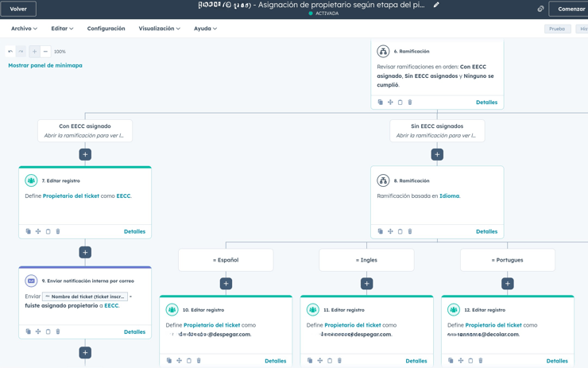Select the = Ingles branch
The height and width of the screenshot is (368, 588).
[x=367, y=260]
